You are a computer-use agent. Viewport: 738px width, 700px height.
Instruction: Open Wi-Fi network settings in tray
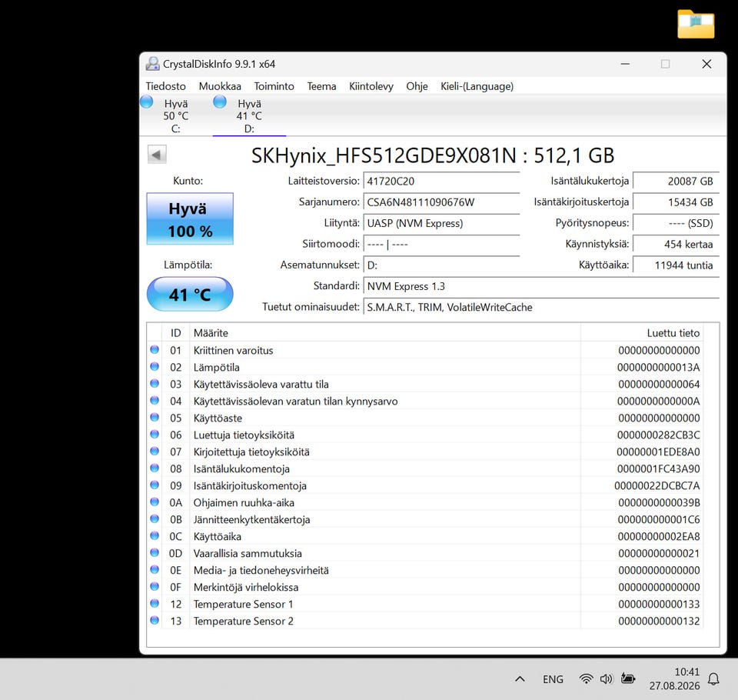(586, 678)
